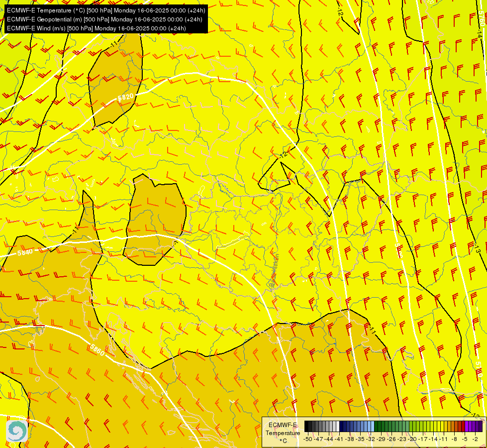Click the ECMWF-E Wind (m/s) title line
This screenshot has height=448, width=487.
click(x=97, y=28)
